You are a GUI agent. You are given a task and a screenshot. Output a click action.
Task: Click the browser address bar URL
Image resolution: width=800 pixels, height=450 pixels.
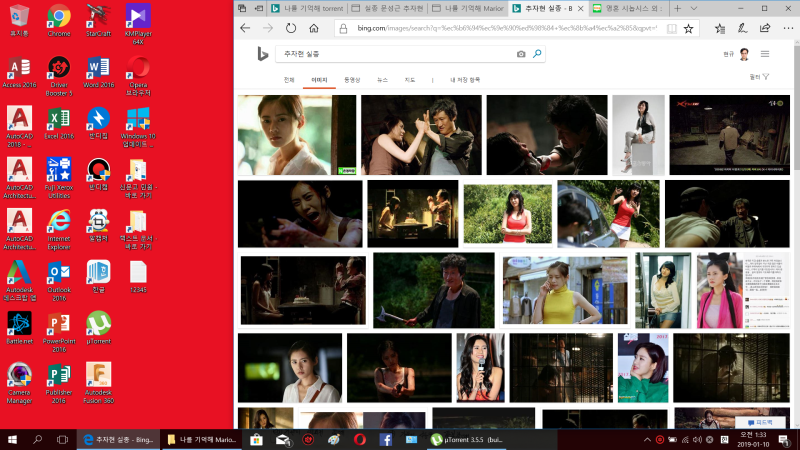pyautogui.click(x=507, y=28)
